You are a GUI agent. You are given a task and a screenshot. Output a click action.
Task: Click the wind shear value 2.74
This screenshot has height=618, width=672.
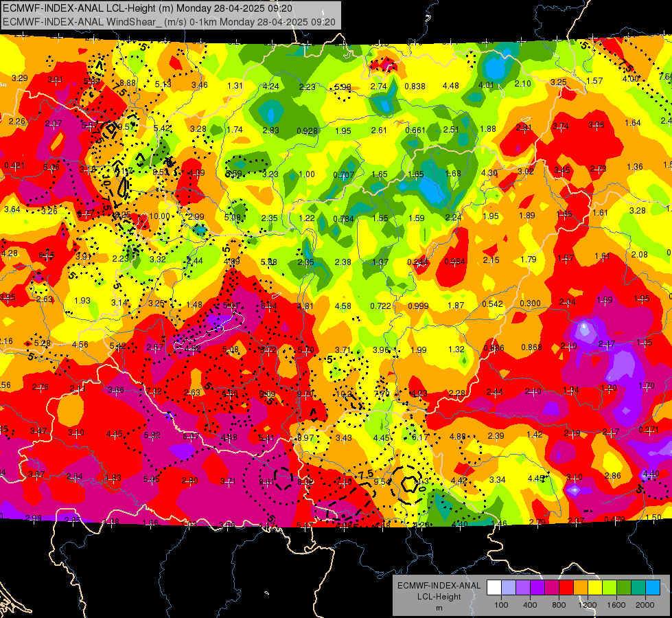click(379, 87)
